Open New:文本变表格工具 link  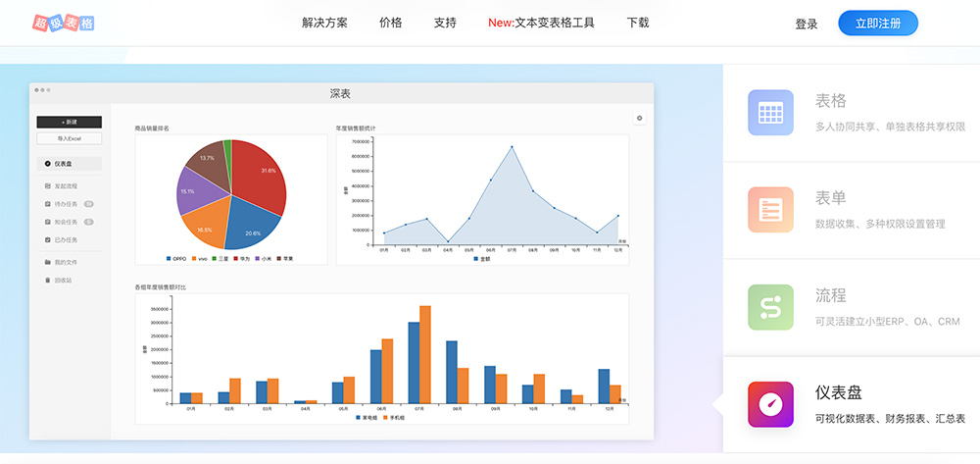tap(541, 24)
